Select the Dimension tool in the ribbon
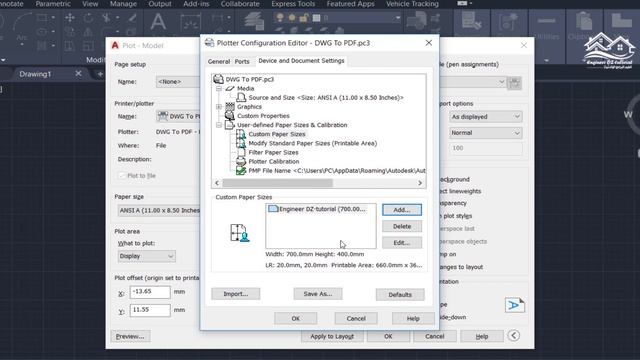The image size is (640, 360). pos(191,22)
